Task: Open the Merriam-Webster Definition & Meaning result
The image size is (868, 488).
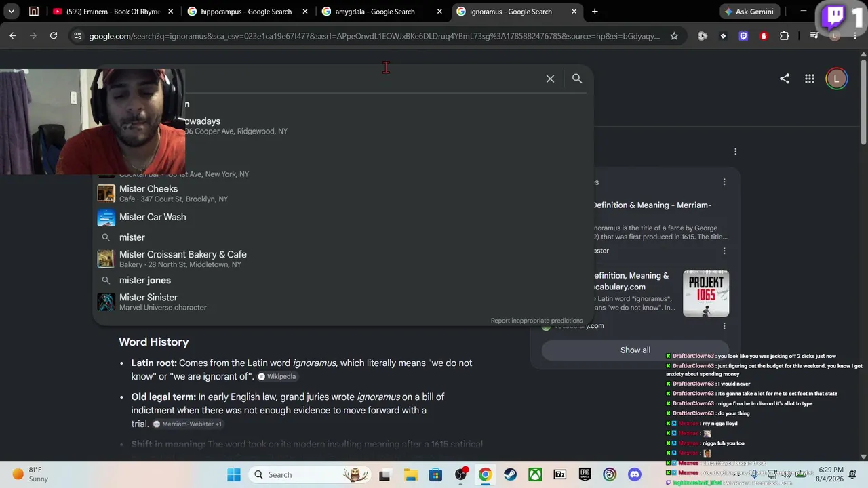Action: pyautogui.click(x=652, y=205)
